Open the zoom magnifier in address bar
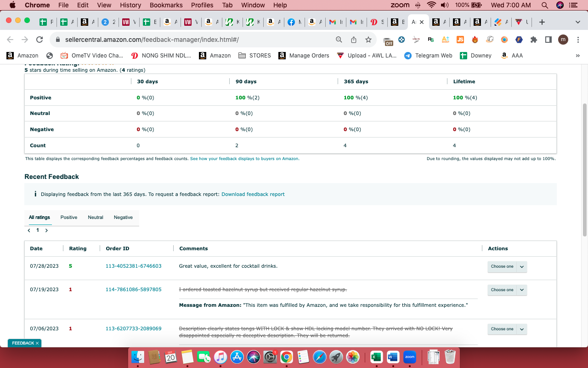The width and height of the screenshot is (588, 368). (339, 40)
